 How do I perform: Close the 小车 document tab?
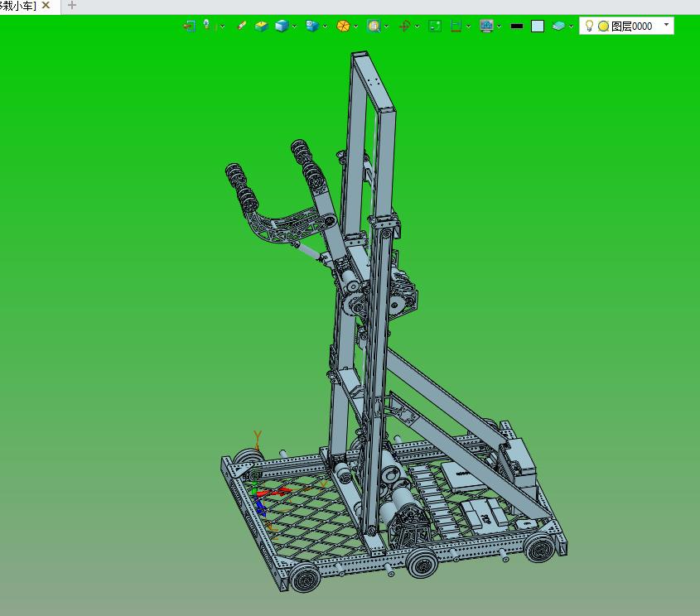[x=46, y=5]
